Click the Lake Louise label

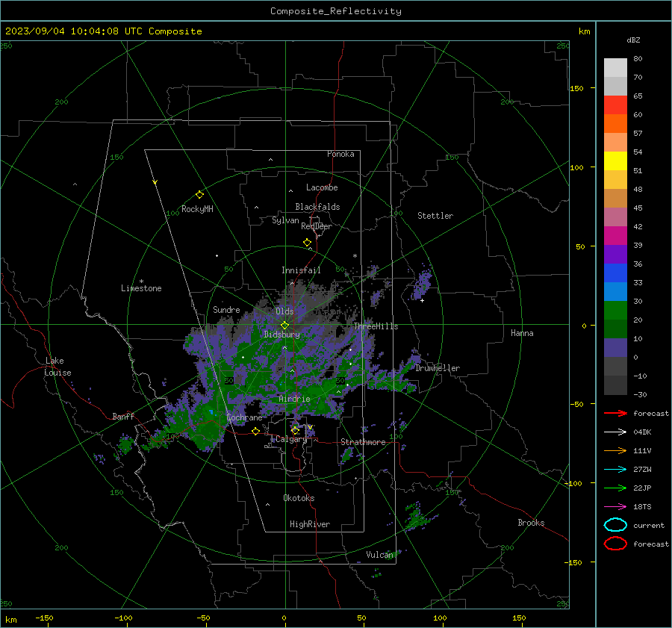coord(57,367)
